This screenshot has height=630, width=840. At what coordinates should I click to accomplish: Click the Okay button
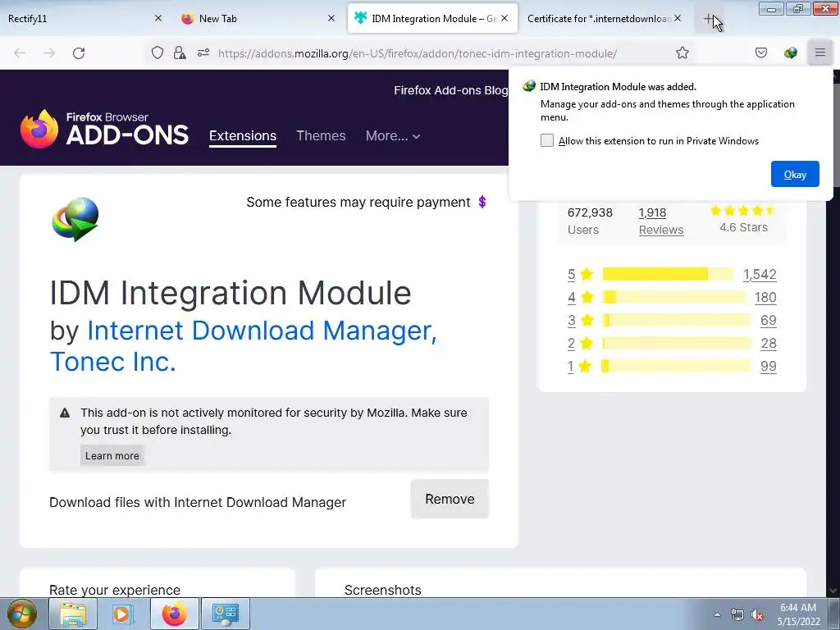tap(795, 174)
